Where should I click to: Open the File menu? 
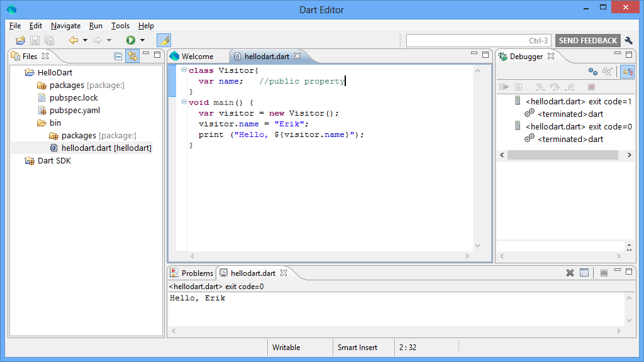coord(15,26)
